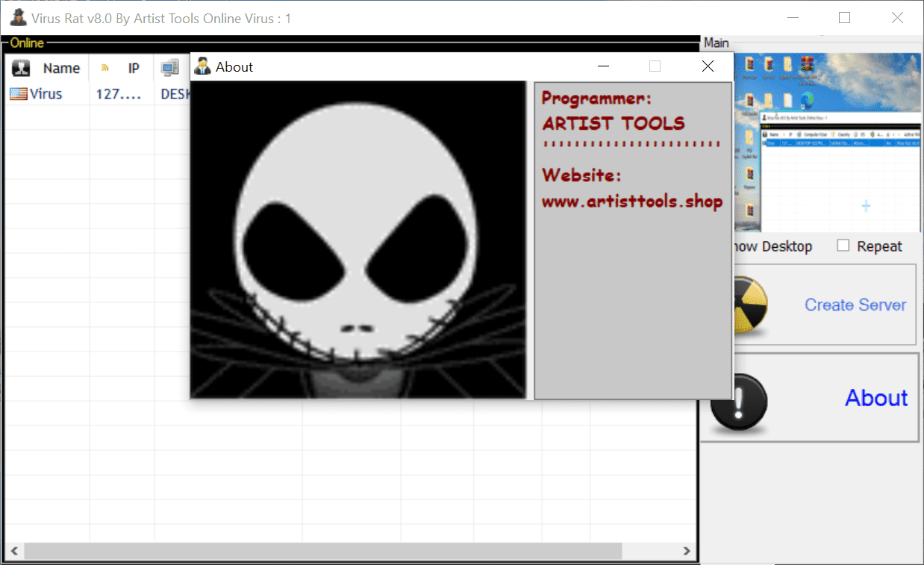The height and width of the screenshot is (565, 924).
Task: Maximize the main Virus Rat window
Action: 844,17
